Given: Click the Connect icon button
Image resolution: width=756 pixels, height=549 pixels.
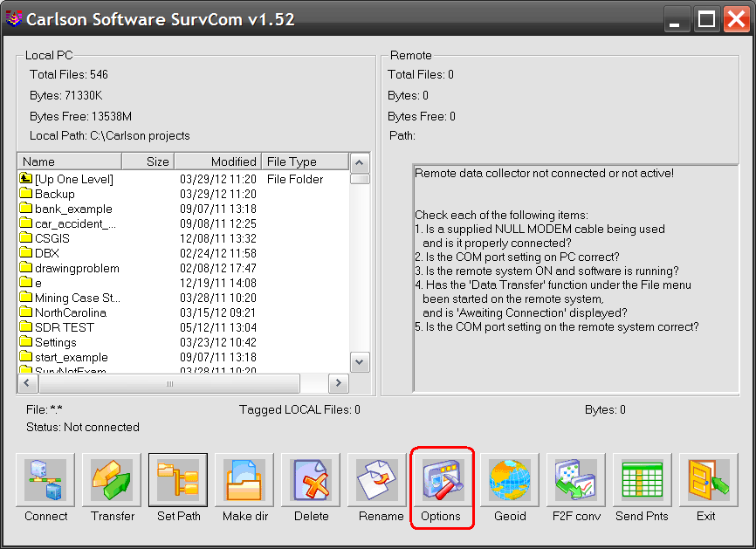Looking at the screenshot, I should tap(45, 479).
